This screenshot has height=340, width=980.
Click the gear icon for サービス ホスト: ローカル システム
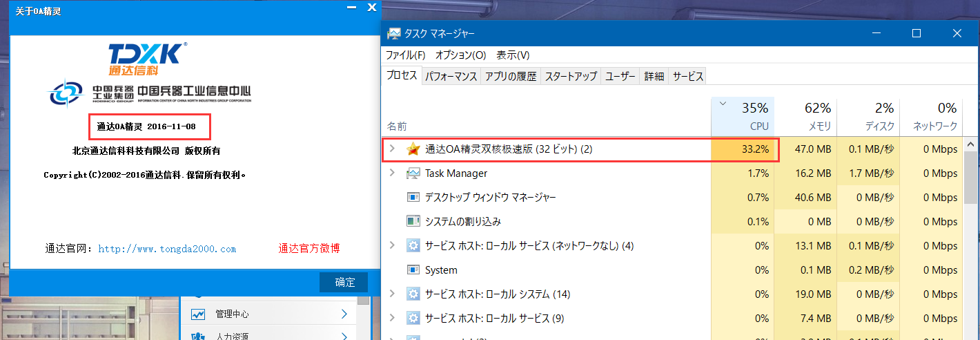coord(413,294)
